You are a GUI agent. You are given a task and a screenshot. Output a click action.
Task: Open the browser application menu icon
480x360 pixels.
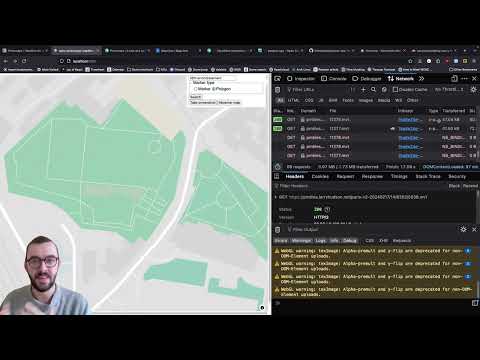pyautogui.click(x=474, y=61)
